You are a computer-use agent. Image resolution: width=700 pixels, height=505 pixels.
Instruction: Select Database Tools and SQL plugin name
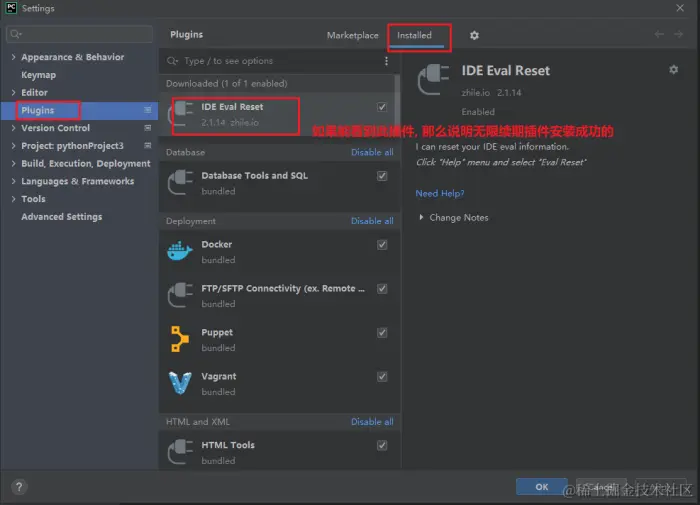[254, 175]
